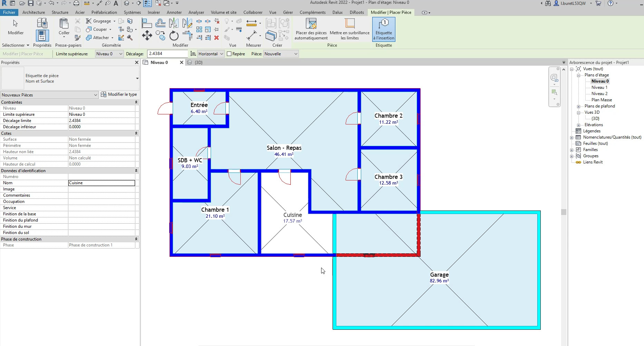Open the Limite supérieure Niveau 0 dropdown
The width and height of the screenshot is (644, 346).
[x=109, y=54]
